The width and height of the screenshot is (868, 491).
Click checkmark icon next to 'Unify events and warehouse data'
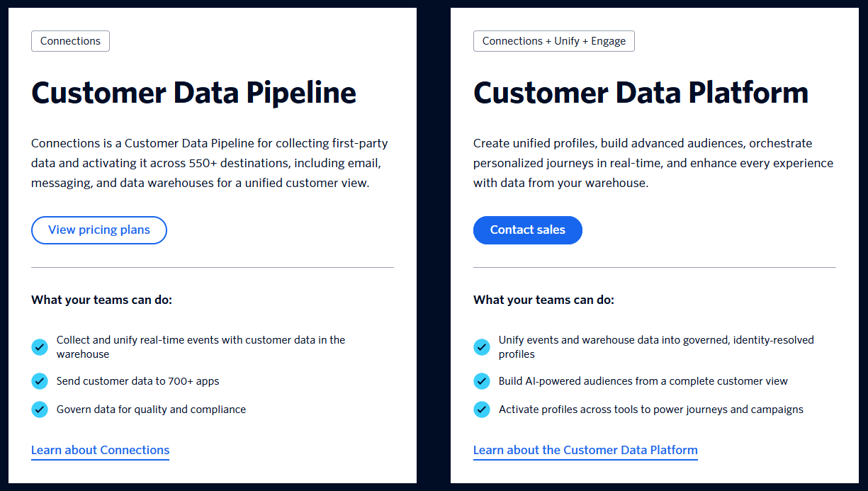482,347
